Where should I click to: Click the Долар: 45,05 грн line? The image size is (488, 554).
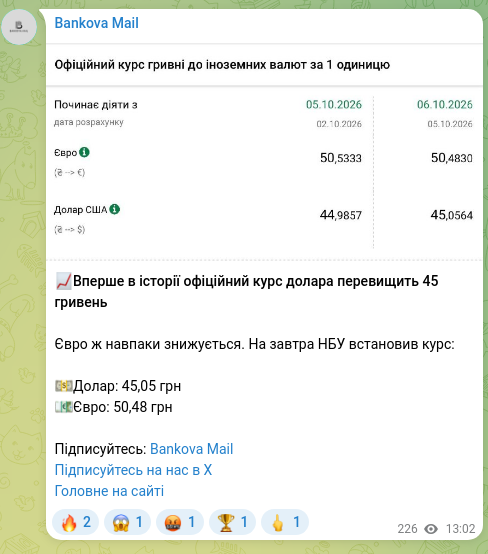[x=118, y=386]
